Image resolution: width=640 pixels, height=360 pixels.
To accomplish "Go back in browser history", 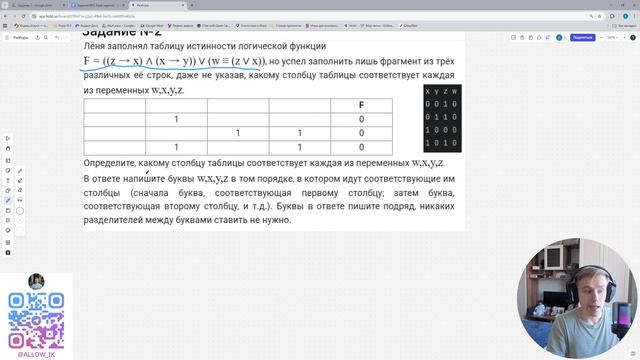I will coord(5,16).
